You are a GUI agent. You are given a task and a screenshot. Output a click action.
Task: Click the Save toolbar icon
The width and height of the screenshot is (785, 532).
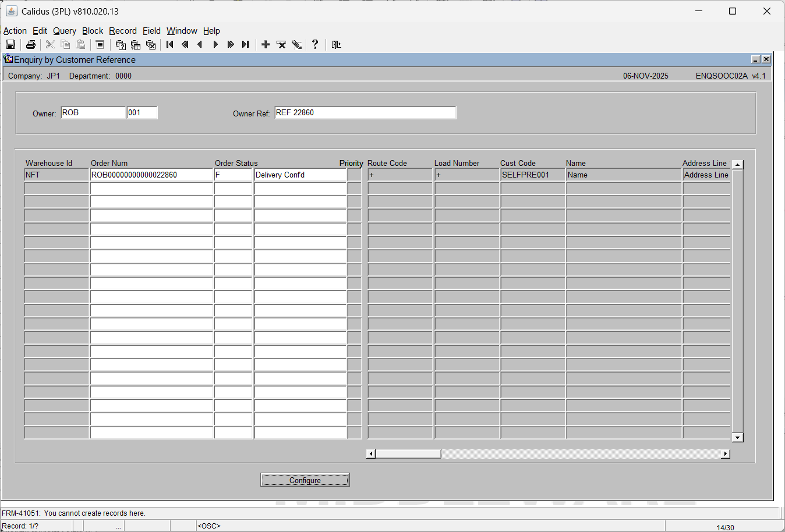(x=10, y=45)
